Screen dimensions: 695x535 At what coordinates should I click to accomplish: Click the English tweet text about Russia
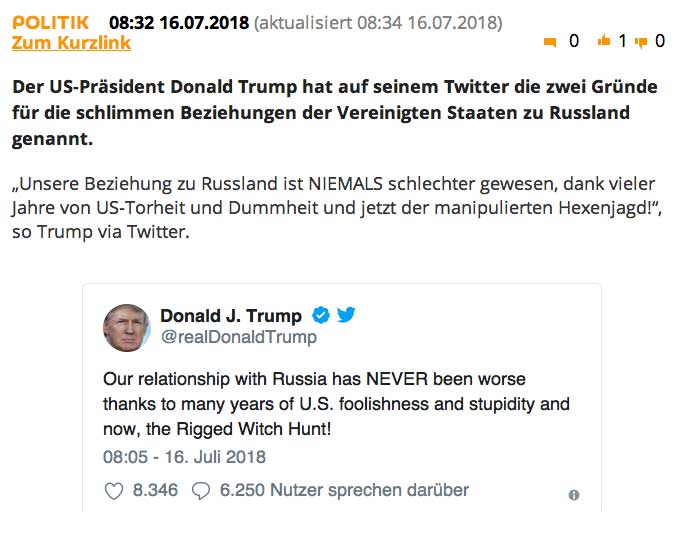click(x=336, y=405)
